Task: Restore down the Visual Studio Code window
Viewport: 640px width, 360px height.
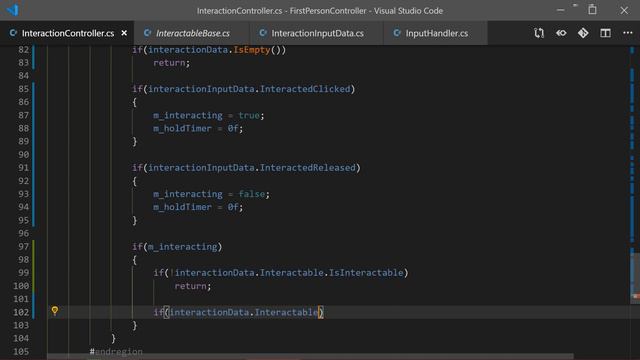Action: [592, 10]
